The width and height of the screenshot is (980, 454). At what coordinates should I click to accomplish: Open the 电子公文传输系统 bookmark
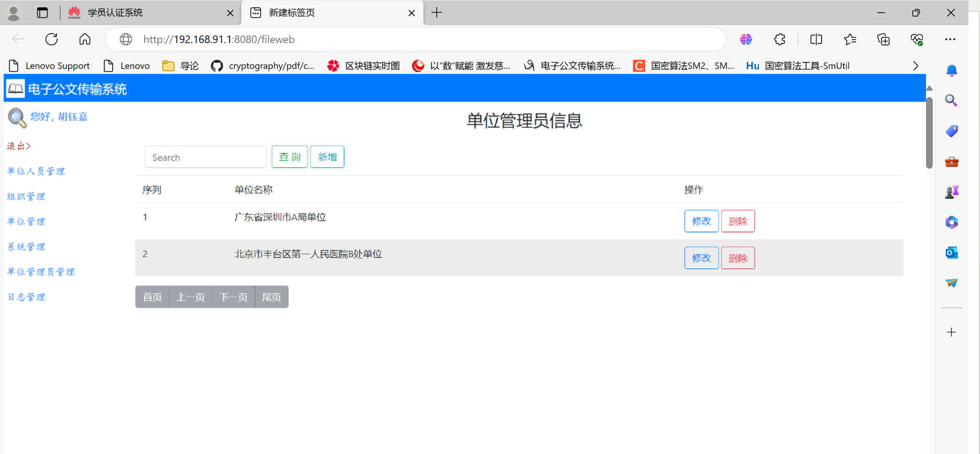click(x=572, y=66)
